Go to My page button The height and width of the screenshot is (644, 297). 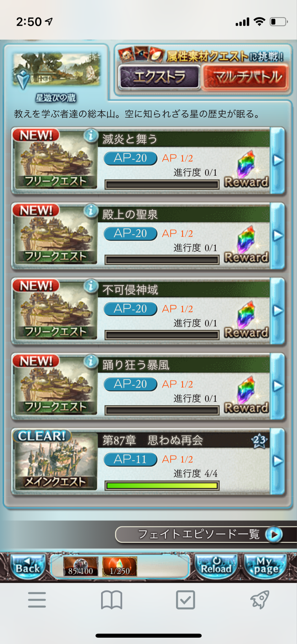click(266, 566)
